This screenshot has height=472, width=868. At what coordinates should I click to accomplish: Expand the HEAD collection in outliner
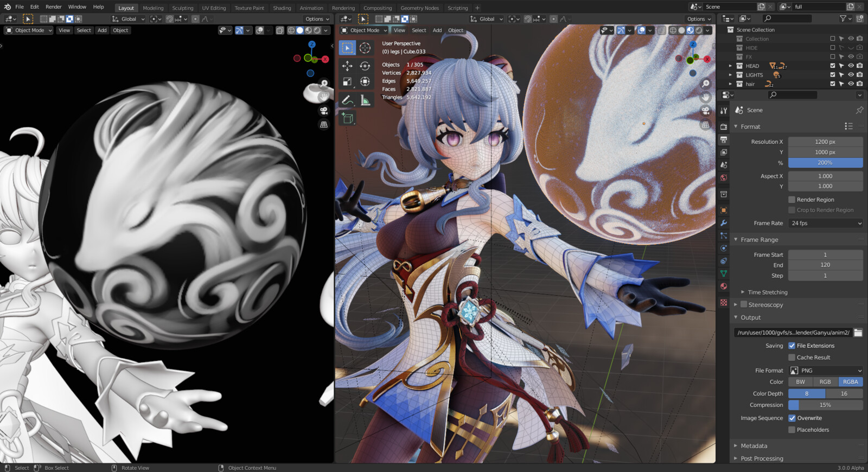pyautogui.click(x=730, y=66)
